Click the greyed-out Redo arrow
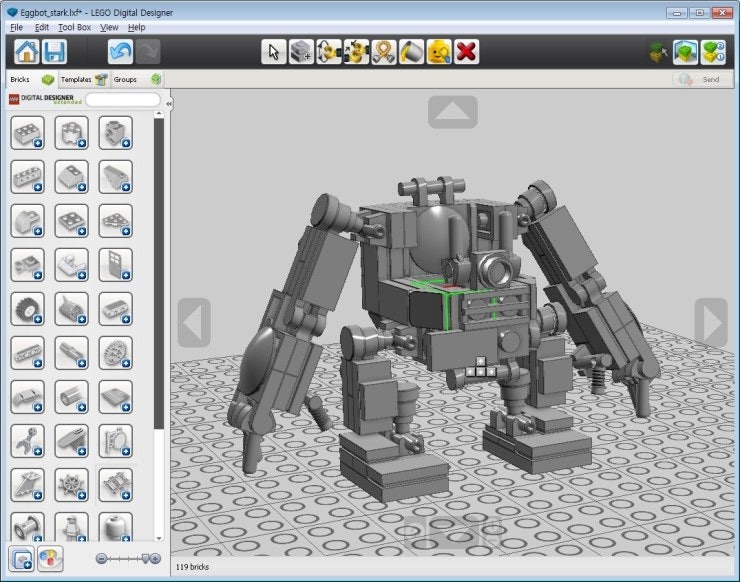The width and height of the screenshot is (740, 582). pos(148,51)
